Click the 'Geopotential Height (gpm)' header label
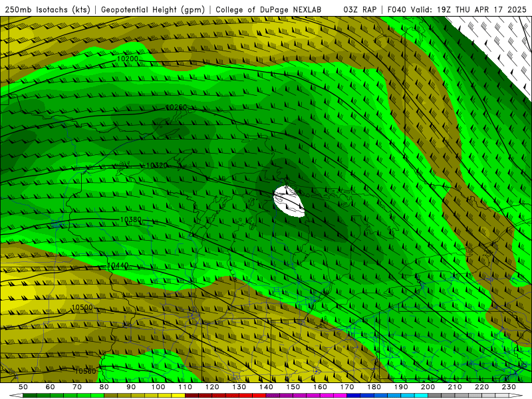This screenshot has height=399, width=532. click(153, 10)
